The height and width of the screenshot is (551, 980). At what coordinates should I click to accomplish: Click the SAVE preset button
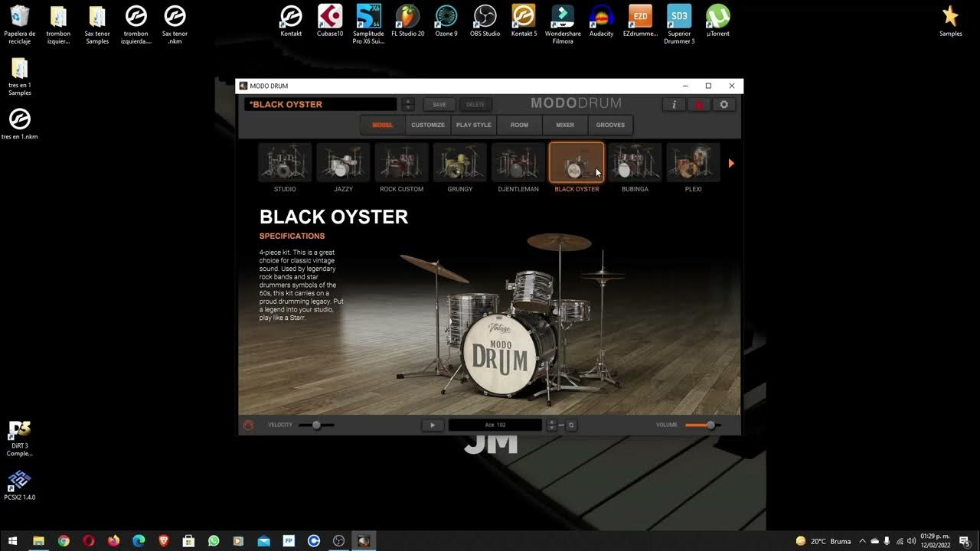439,104
